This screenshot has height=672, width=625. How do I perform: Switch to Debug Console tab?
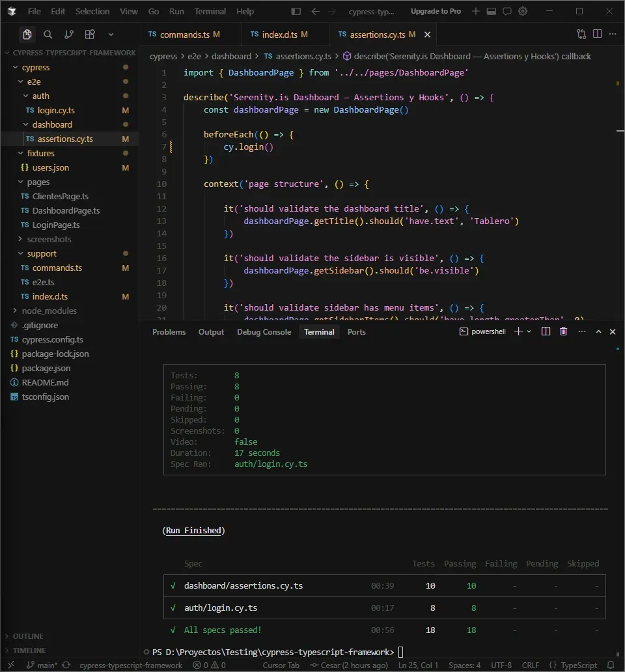click(x=264, y=331)
